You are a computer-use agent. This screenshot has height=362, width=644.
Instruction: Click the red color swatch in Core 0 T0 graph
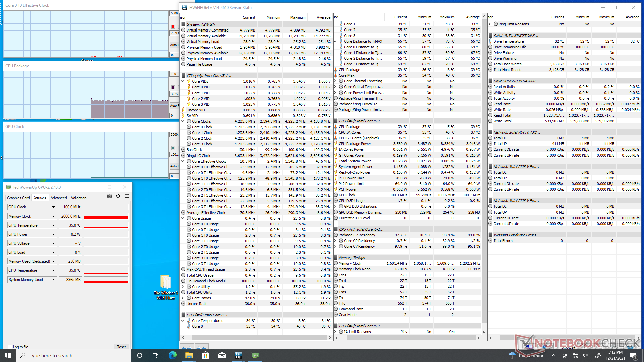173,27
